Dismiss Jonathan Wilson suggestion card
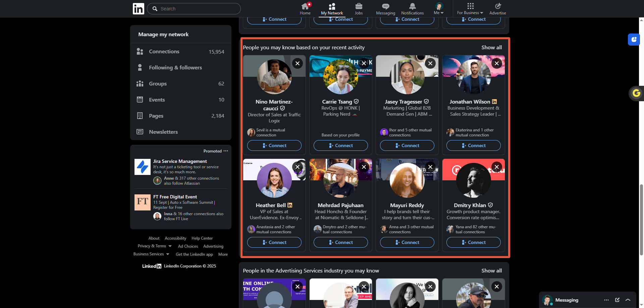This screenshot has height=308, width=644. pos(497,63)
